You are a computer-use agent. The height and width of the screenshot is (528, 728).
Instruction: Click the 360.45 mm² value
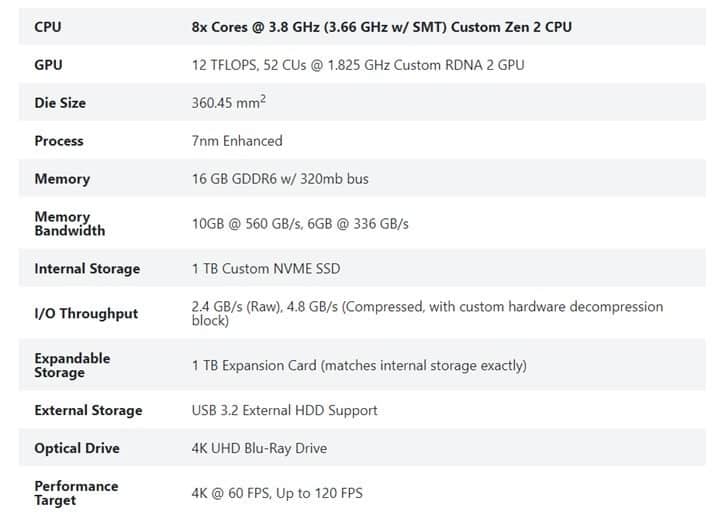pos(228,102)
